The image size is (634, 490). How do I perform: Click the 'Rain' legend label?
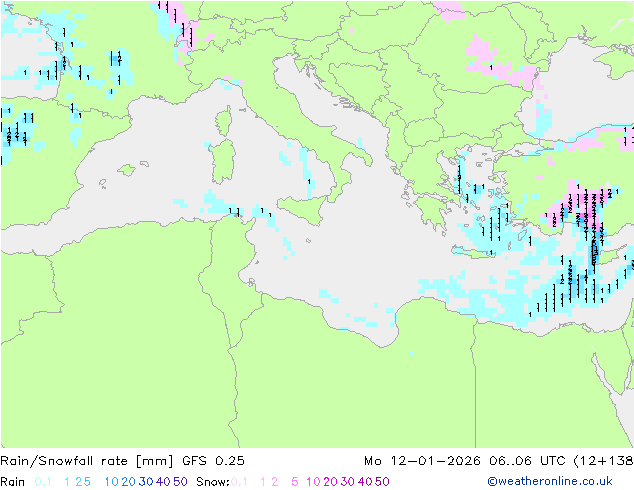tap(13, 482)
